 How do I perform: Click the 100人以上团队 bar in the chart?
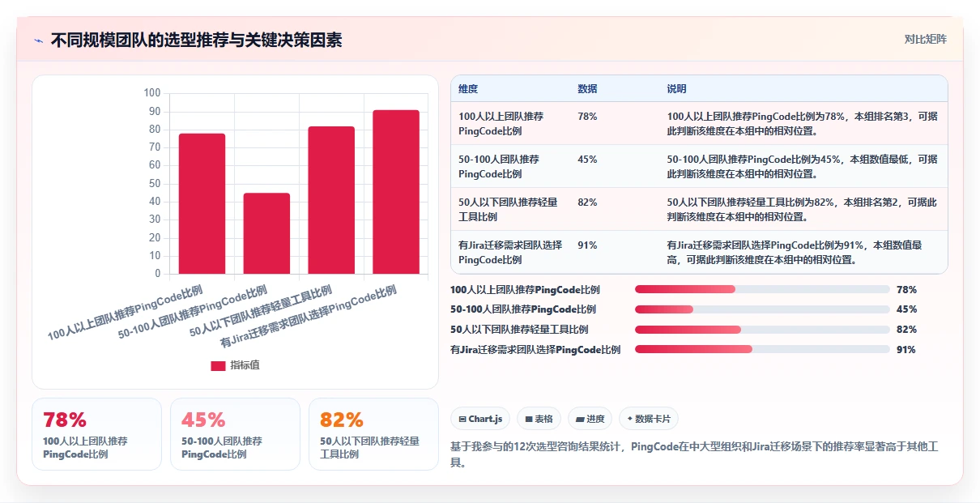coord(202,203)
